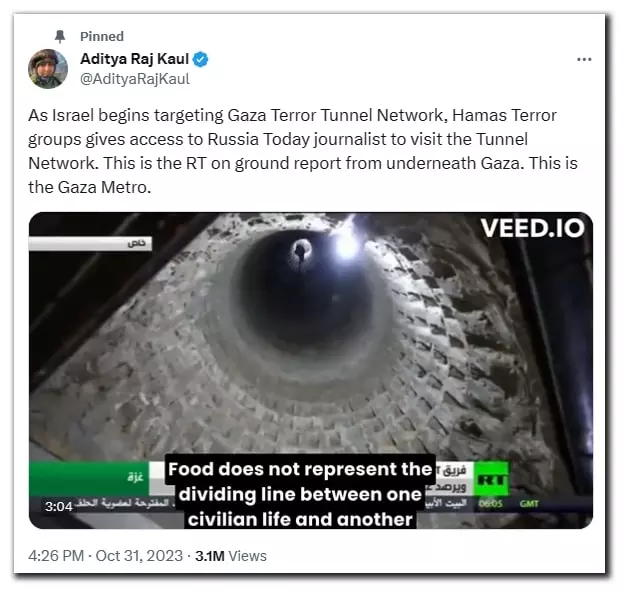Click the 3:04 video duration badge
624x592 pixels.
point(58,506)
